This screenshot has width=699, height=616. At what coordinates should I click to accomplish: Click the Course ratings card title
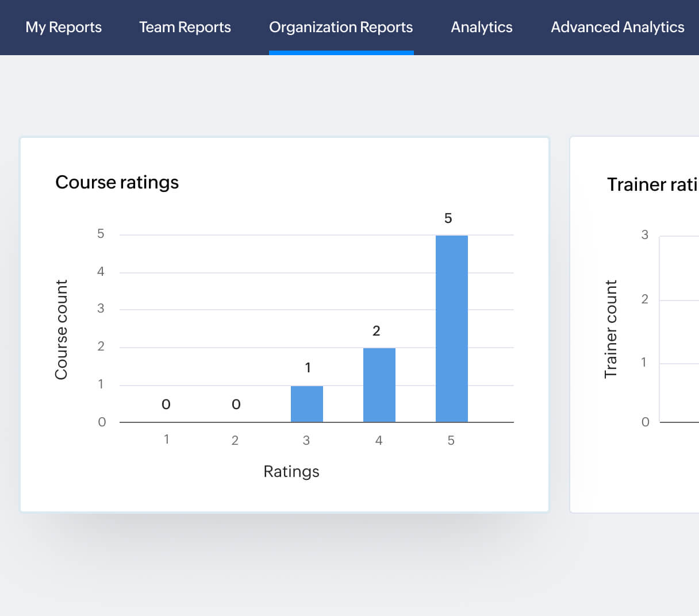[x=117, y=182]
